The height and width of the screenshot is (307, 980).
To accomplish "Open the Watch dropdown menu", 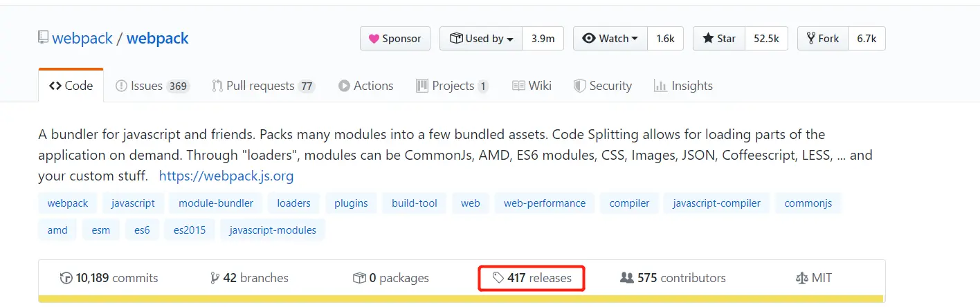I will point(610,39).
